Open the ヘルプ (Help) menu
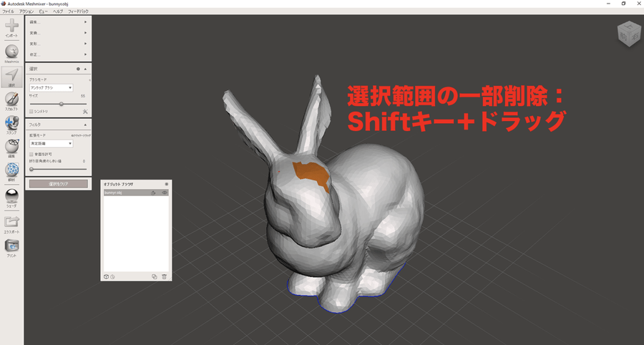644x345 pixels. (58, 11)
